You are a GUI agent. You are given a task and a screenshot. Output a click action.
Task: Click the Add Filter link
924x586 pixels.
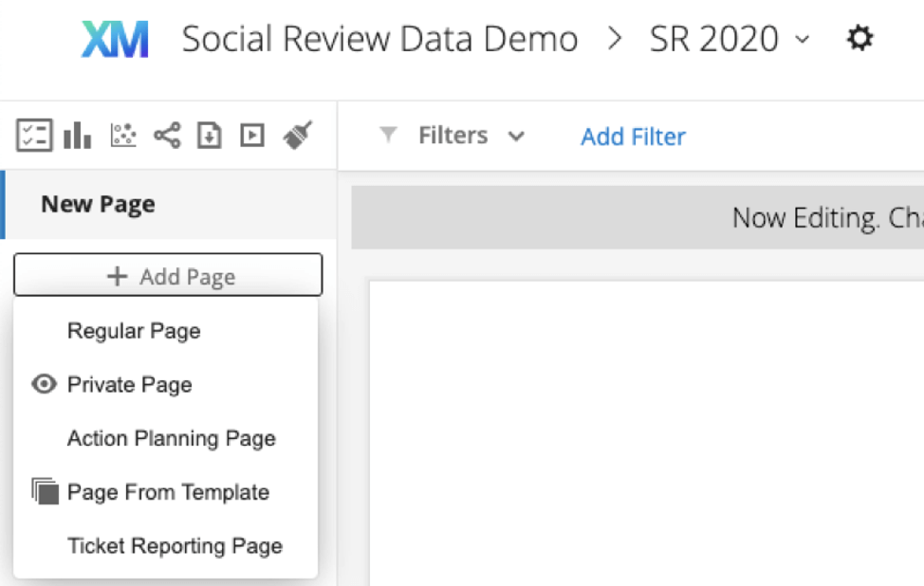(x=632, y=137)
